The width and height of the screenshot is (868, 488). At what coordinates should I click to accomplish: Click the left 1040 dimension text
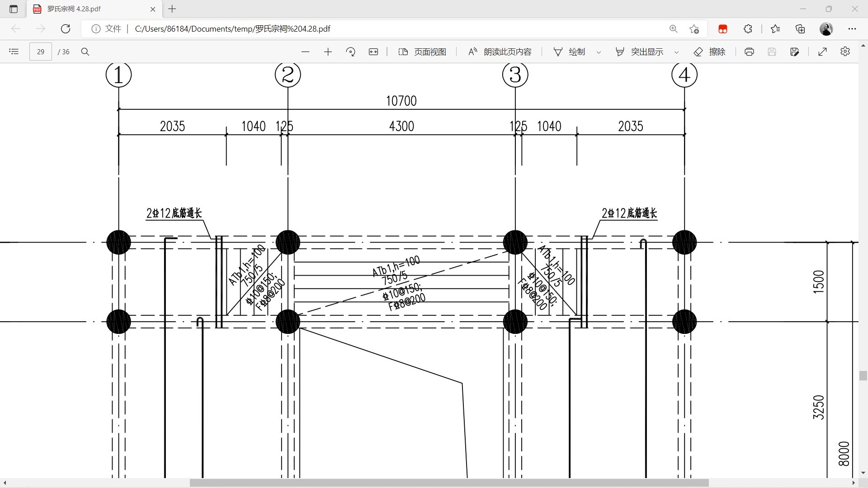[x=254, y=126]
